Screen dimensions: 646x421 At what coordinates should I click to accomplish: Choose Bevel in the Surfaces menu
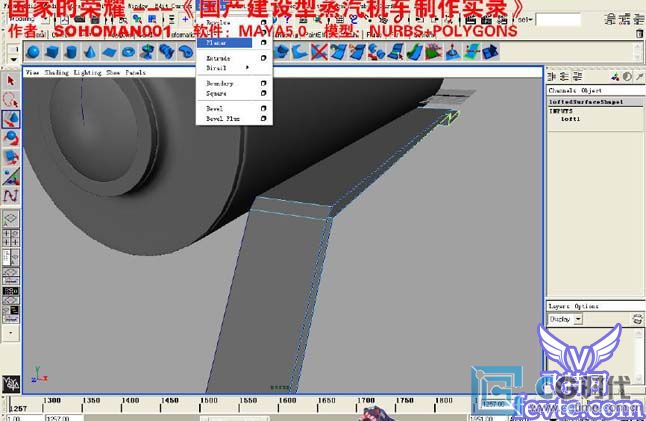[215, 108]
